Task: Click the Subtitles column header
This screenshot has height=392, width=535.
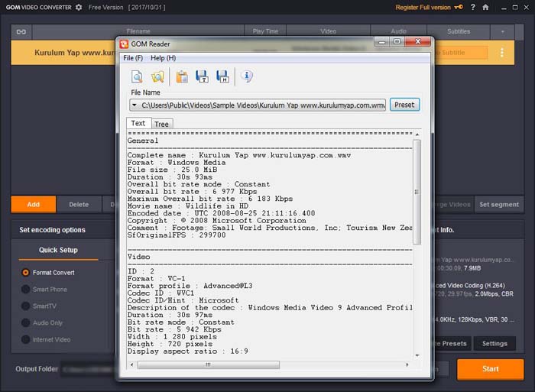Action: coord(459,31)
